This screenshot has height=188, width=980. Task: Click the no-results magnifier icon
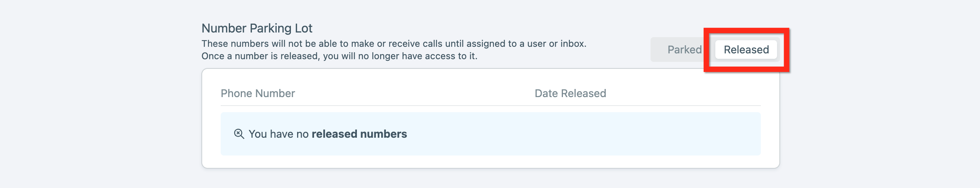(239, 134)
